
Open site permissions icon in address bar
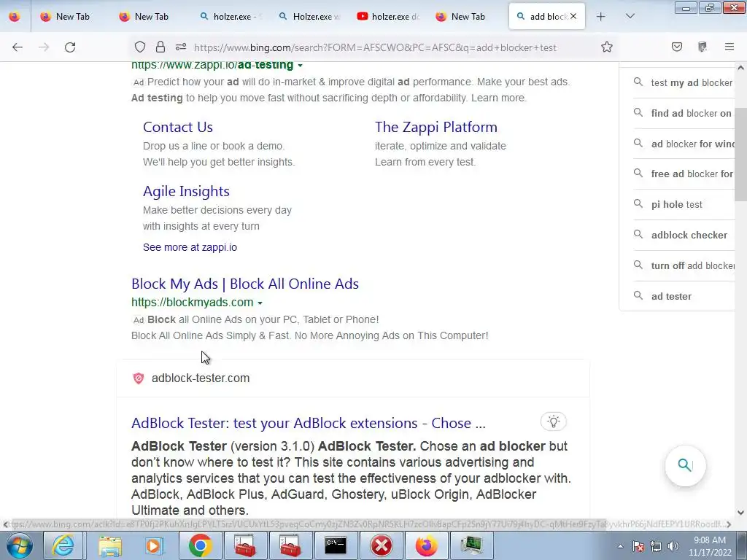181,47
